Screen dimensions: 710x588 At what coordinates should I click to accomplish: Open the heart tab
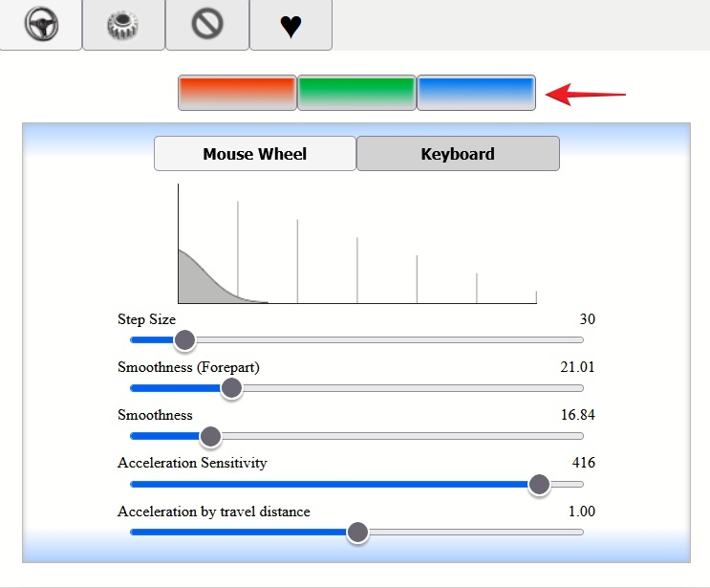(x=290, y=25)
